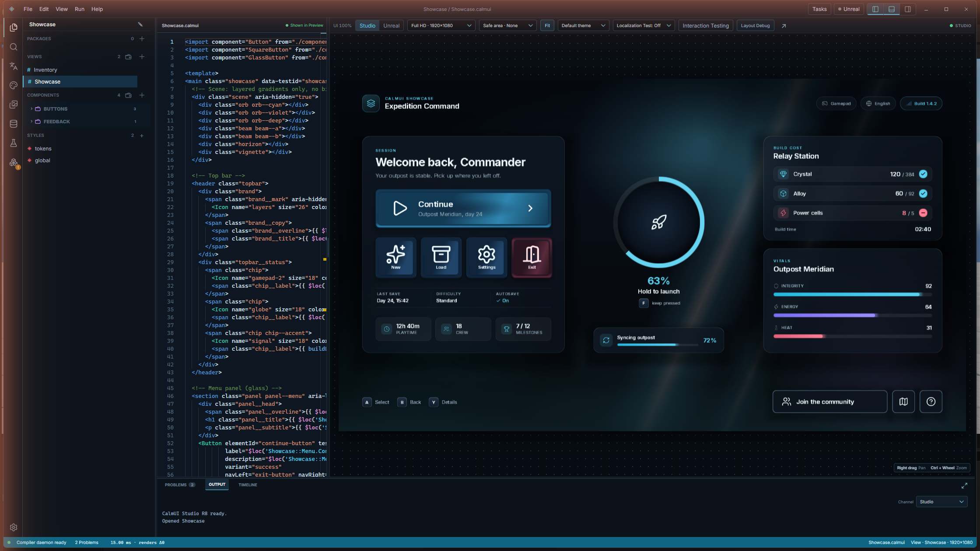Toggle the right sidebar layout button
The width and height of the screenshot is (980, 551).
pos(908,9)
